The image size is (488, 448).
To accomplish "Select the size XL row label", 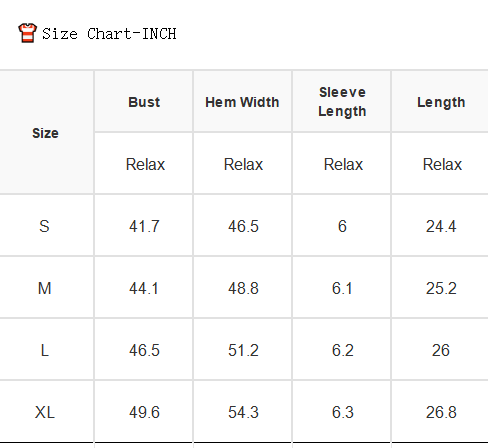I will pos(45,412).
